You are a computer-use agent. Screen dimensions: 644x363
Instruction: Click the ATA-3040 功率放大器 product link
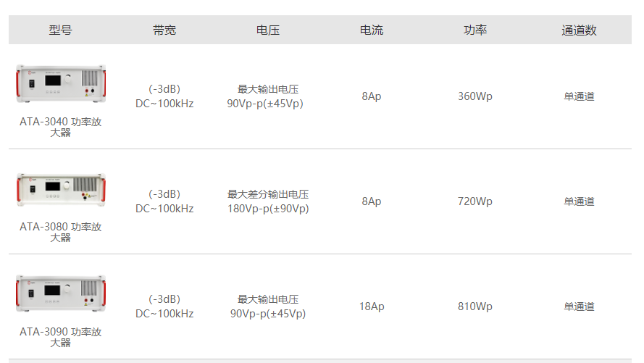coord(60,127)
